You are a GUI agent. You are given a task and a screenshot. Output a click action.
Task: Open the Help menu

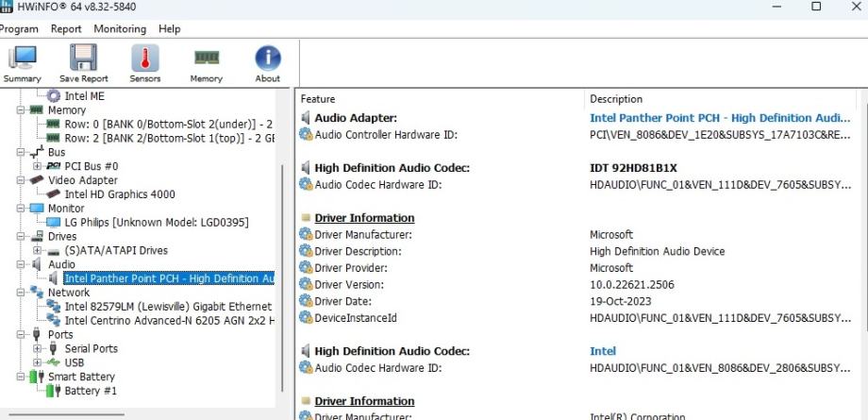[x=170, y=29]
